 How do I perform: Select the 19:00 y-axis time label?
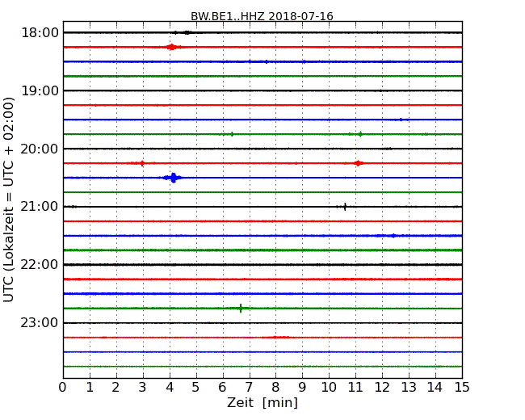pyautogui.click(x=40, y=90)
